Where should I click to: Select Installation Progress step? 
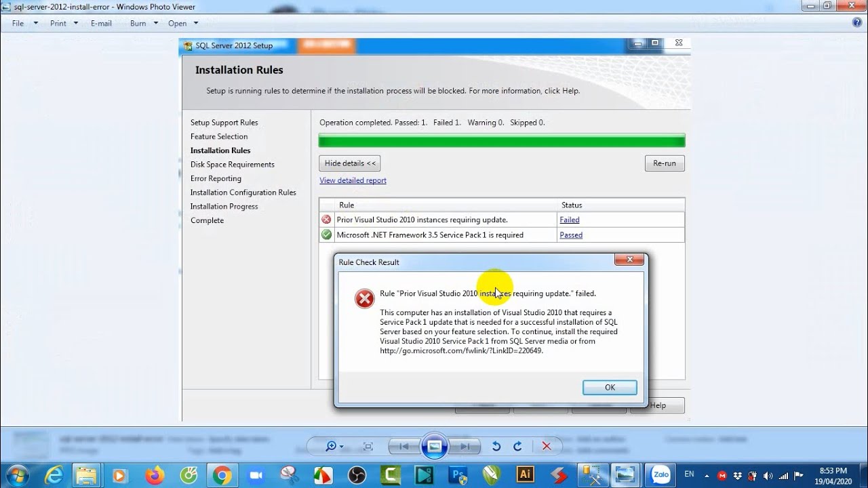pos(224,207)
